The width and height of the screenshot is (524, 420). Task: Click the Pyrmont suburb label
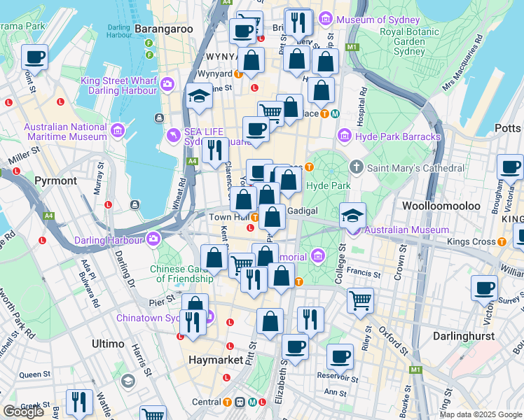point(56,181)
